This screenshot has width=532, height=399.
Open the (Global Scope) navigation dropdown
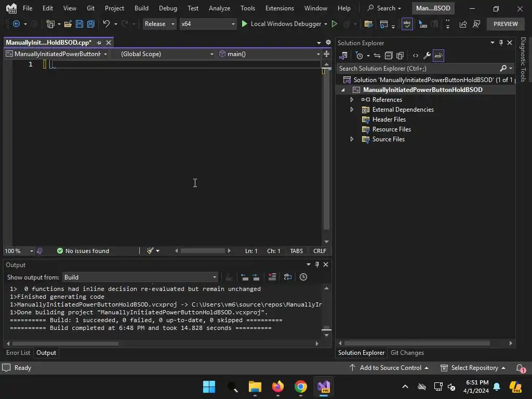pyautogui.click(x=167, y=54)
